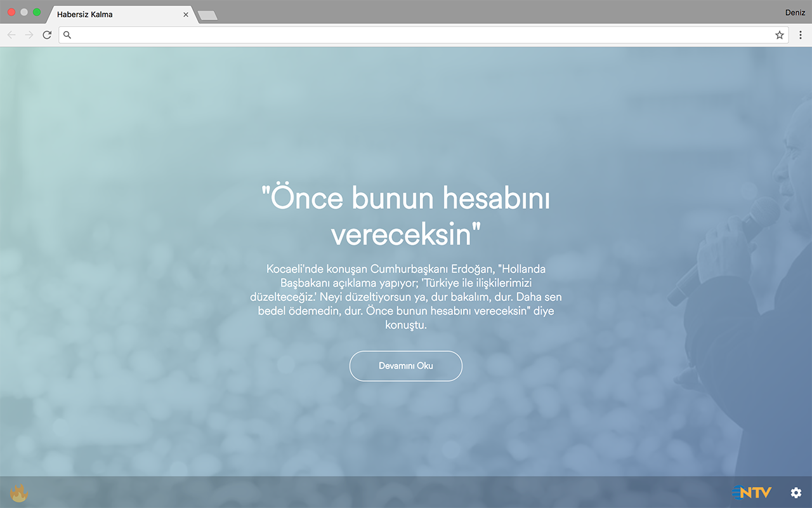Go forward to next page
The image size is (812, 508).
click(x=29, y=35)
